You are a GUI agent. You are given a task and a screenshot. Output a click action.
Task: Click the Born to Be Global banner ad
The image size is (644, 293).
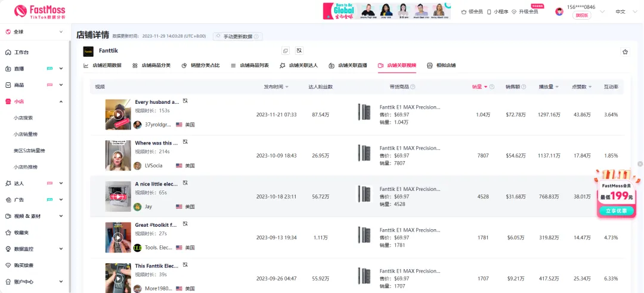tap(386, 11)
